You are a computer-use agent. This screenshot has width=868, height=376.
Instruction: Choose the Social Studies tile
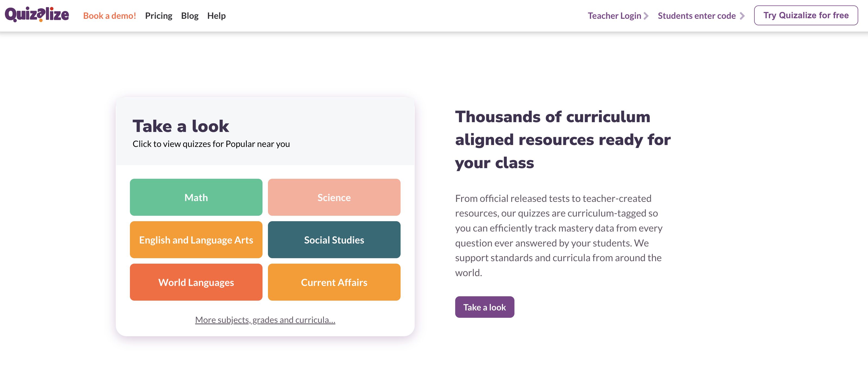point(334,240)
